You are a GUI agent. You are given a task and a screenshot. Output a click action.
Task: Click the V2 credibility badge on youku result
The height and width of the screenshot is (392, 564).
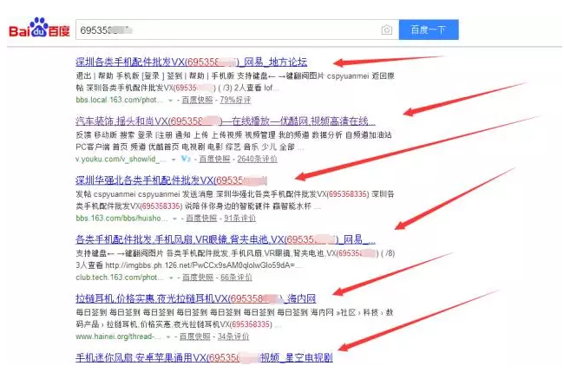(x=185, y=160)
